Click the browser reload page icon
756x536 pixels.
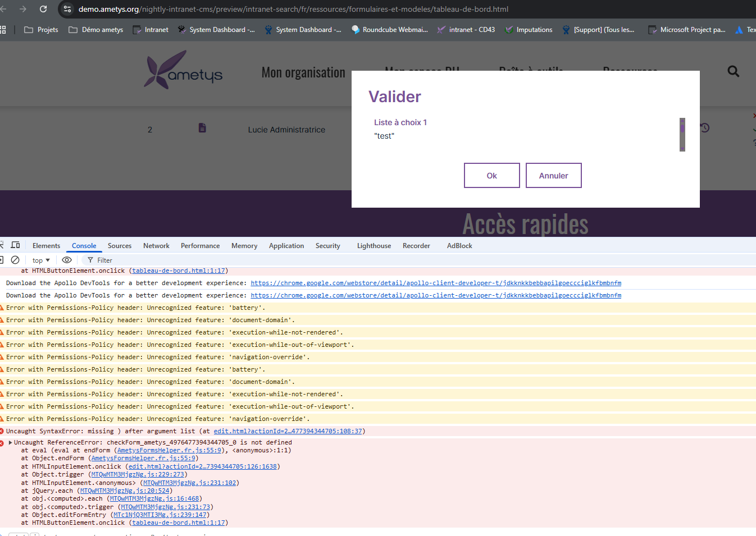click(x=43, y=9)
